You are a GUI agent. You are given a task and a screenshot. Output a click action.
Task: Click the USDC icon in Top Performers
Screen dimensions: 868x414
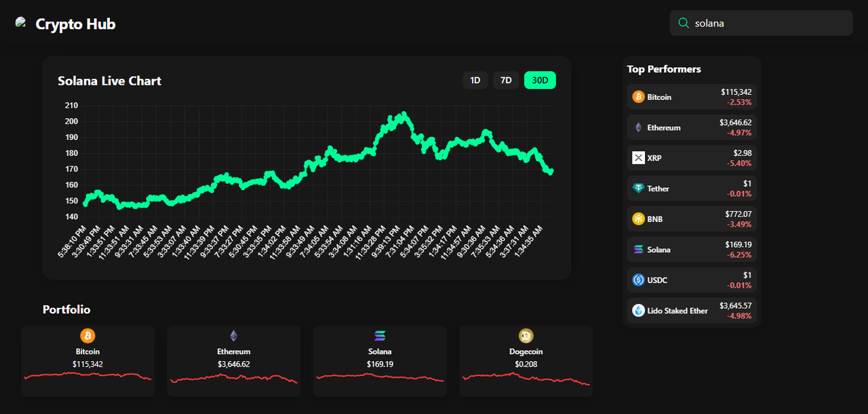[x=638, y=280]
